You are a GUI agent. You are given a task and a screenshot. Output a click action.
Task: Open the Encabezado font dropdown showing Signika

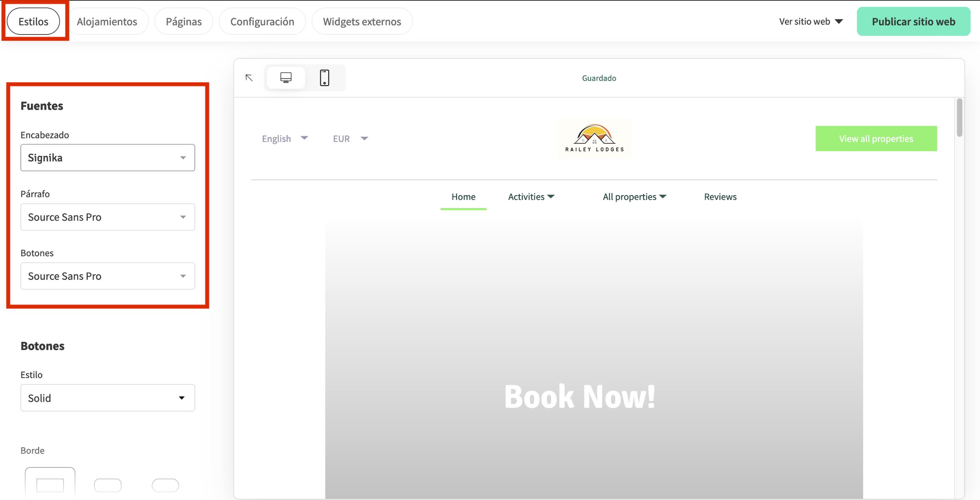point(107,158)
